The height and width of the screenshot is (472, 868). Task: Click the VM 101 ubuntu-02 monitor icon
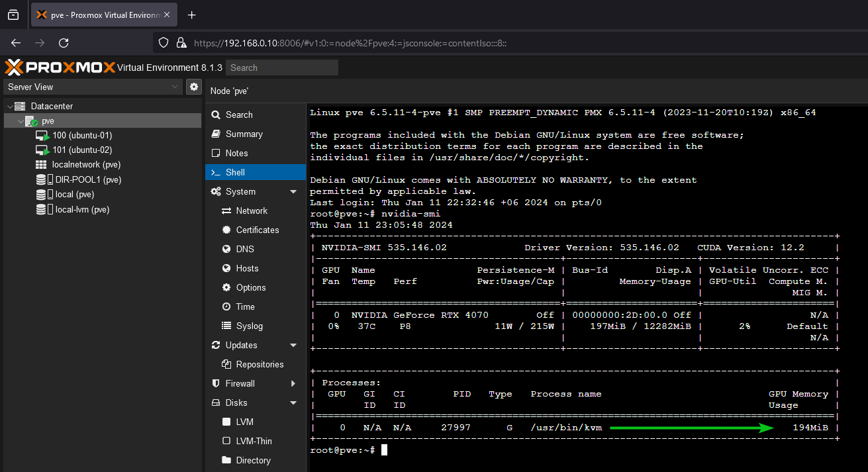(42, 150)
